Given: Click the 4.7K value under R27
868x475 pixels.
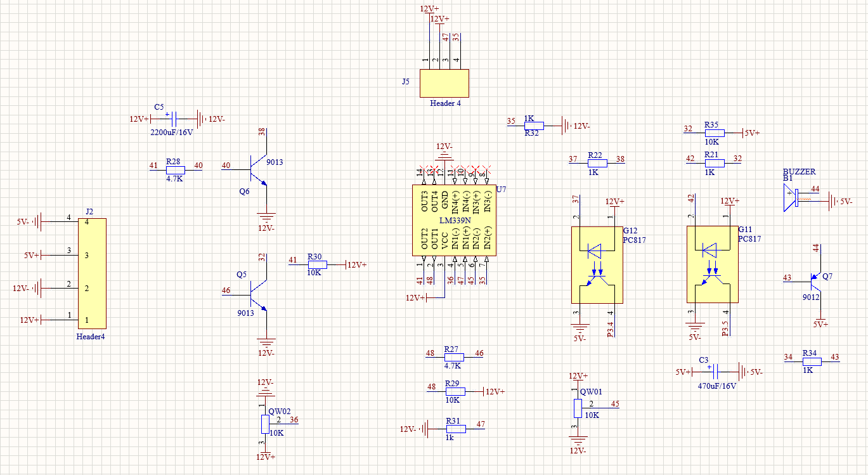Looking at the screenshot, I should pyautogui.click(x=453, y=366).
